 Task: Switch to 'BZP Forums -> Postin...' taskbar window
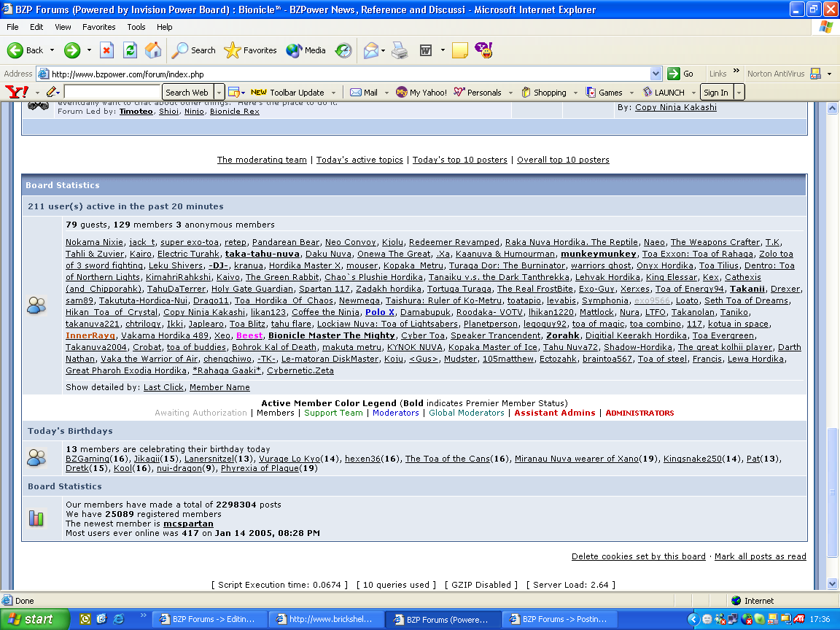click(x=560, y=619)
